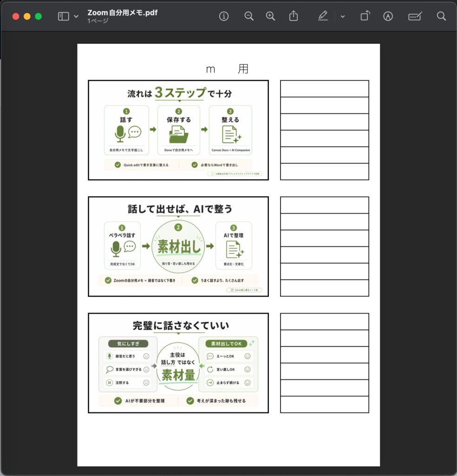Click the red close window button
This screenshot has width=457, height=476.
(x=16, y=16)
